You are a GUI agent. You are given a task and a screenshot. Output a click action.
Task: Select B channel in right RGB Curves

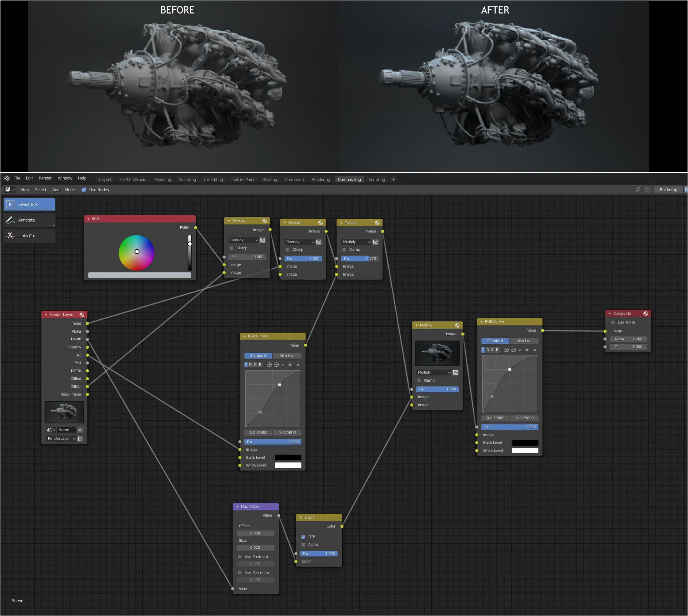click(x=497, y=350)
